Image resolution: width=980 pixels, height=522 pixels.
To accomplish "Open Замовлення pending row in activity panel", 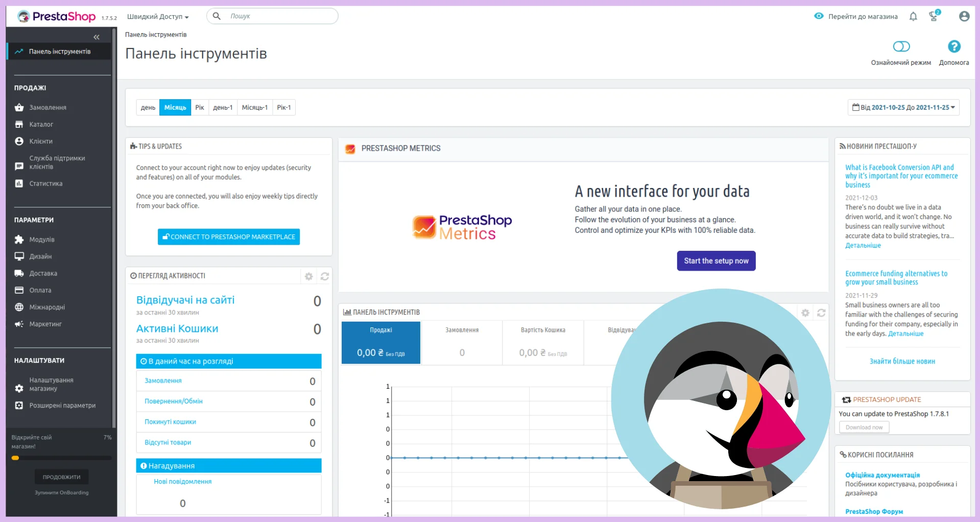I will point(229,381).
